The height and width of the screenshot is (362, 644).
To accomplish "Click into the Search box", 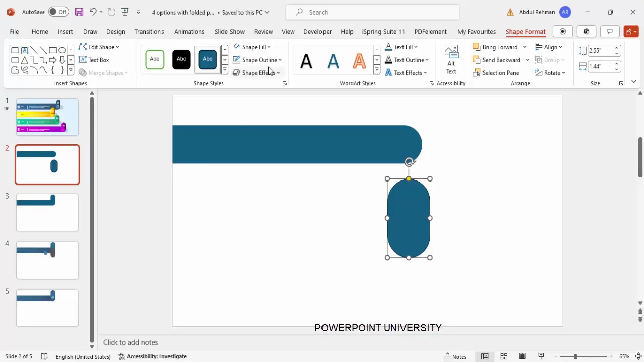I will (372, 12).
